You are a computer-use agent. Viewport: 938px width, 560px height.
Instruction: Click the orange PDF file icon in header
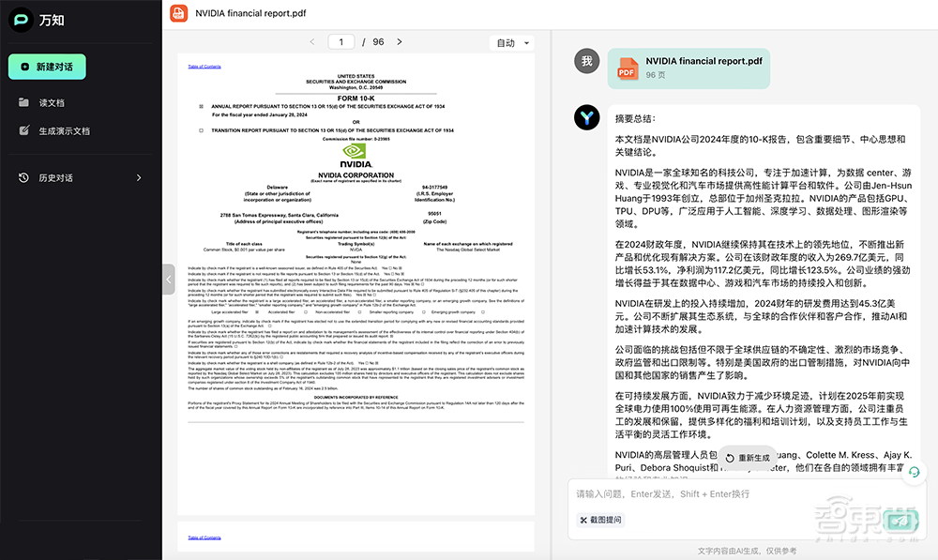tap(178, 13)
